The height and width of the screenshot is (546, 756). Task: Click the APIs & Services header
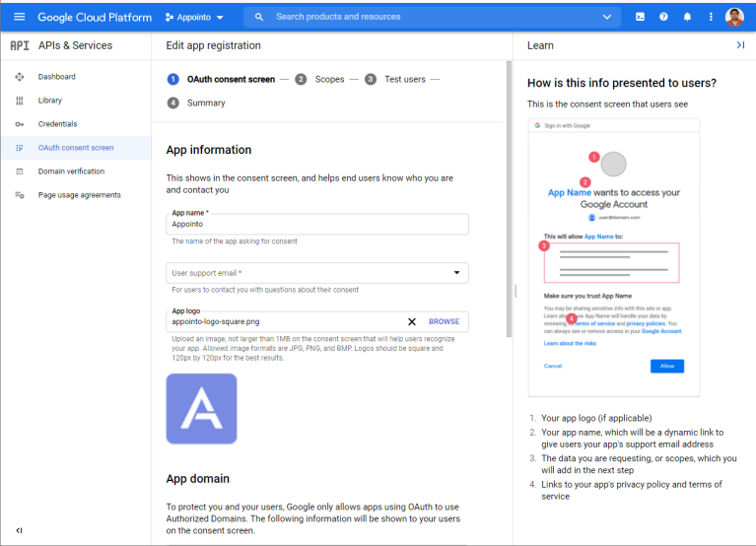(75, 45)
